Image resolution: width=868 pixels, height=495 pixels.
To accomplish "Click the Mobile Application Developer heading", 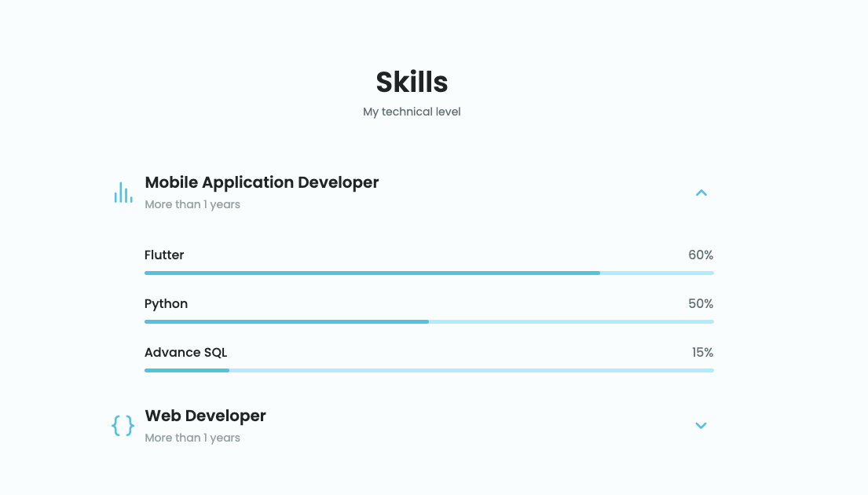I will click(262, 182).
